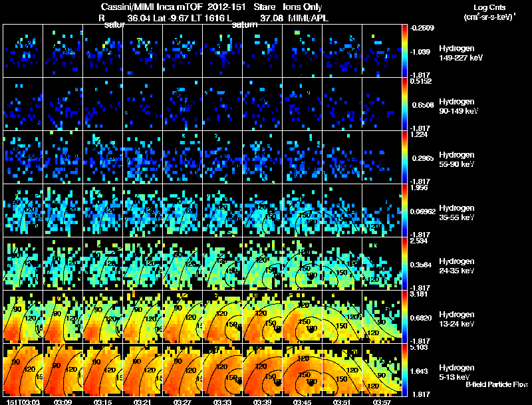Click the 03:57 panel in the 13-24 keV row
This screenshot has height=405, width=532.
[x=382, y=317]
